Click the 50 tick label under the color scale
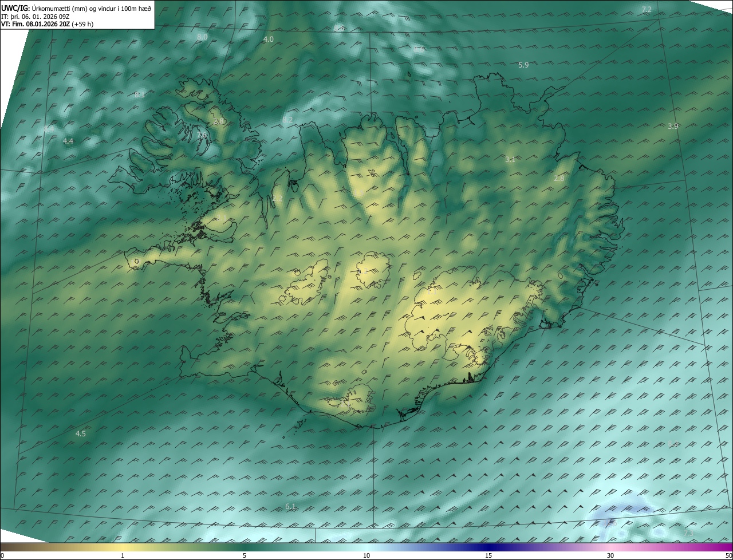This screenshot has width=733, height=560. click(728, 556)
